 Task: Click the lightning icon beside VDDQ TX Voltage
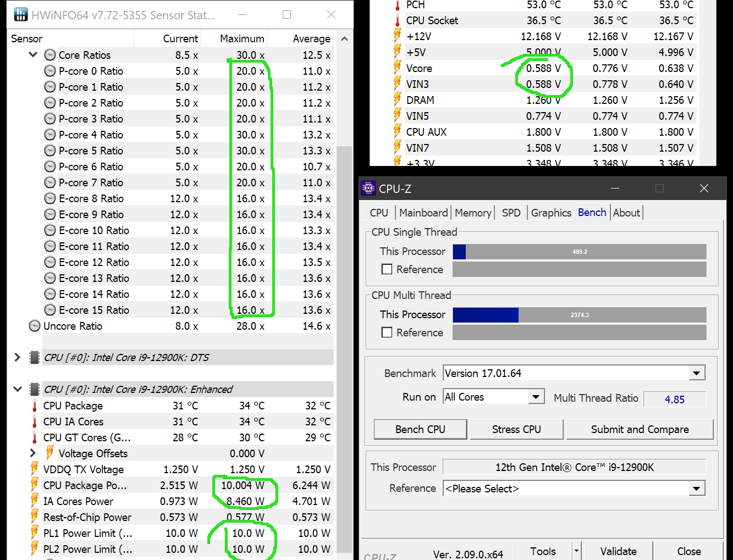pyautogui.click(x=35, y=469)
